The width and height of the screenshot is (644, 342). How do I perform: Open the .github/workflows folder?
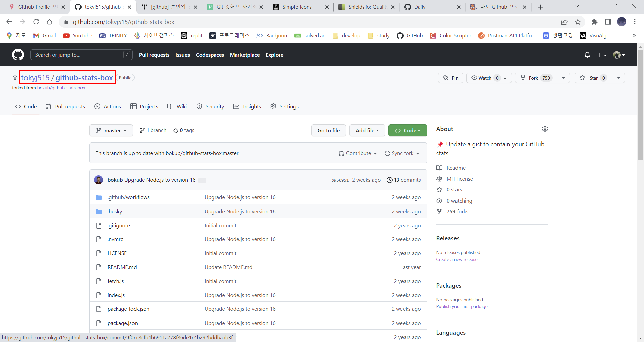[x=128, y=197]
